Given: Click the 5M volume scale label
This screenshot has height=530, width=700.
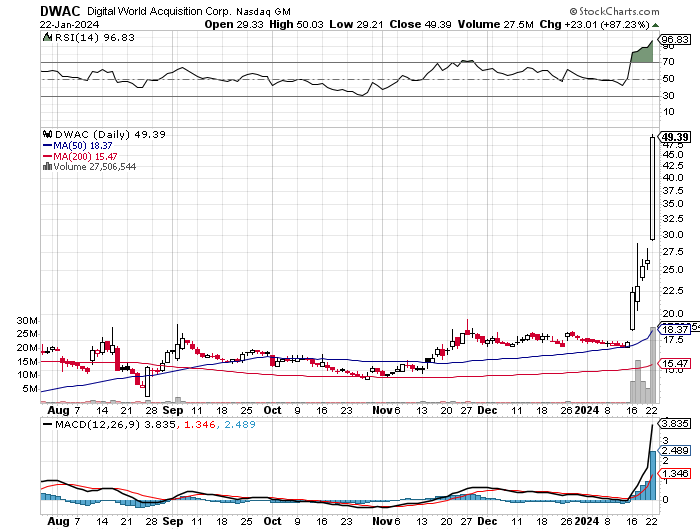Looking at the screenshot, I should pos(30,389).
